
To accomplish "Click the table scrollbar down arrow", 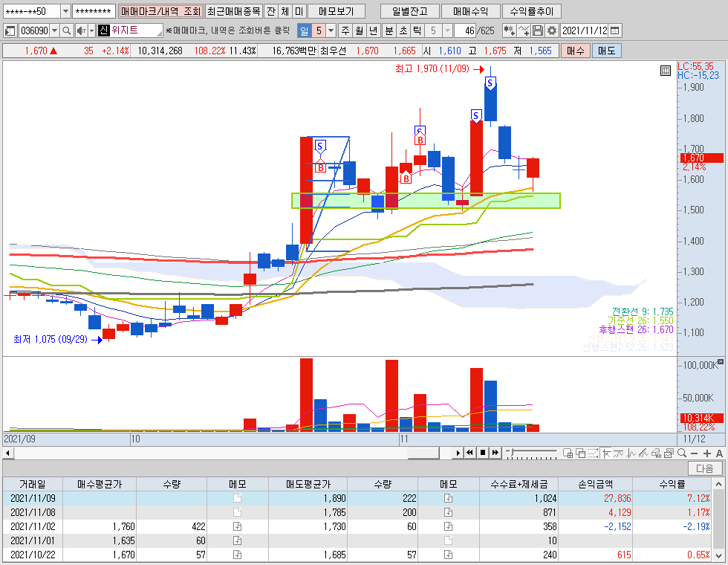I will [x=719, y=555].
